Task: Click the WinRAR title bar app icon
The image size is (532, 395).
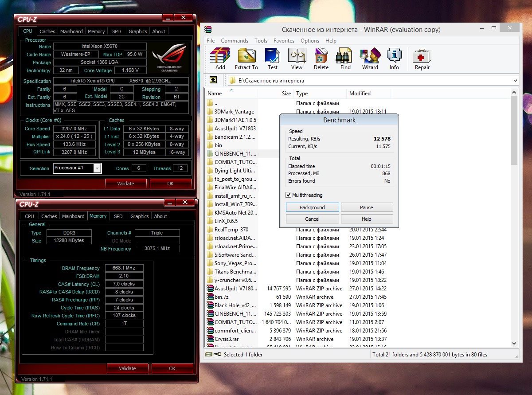Action: (208, 30)
